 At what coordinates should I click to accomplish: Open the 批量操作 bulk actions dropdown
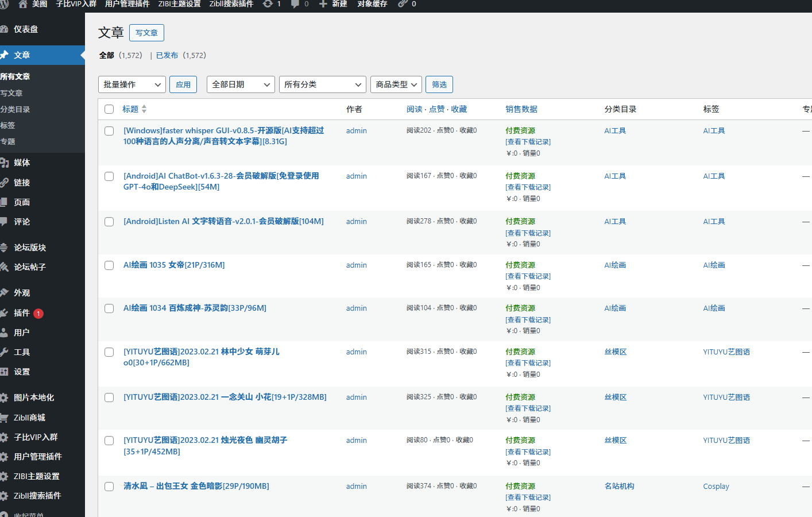(x=132, y=84)
